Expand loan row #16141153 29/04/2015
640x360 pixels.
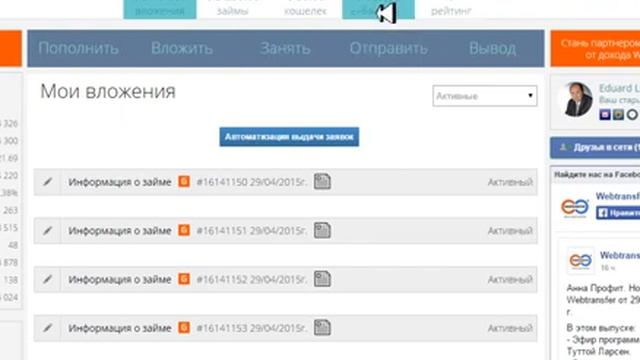[x=286, y=328]
